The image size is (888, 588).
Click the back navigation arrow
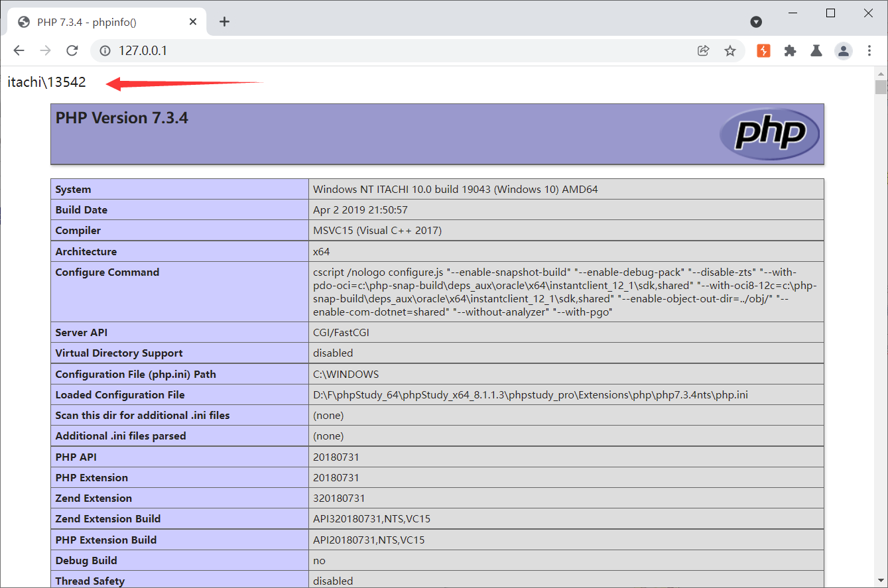tap(19, 50)
